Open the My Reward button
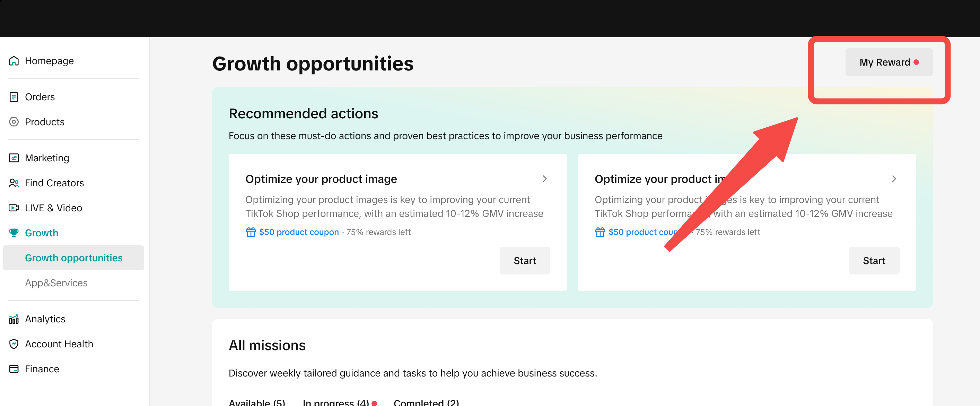Viewport: 980px width, 406px height. [888, 62]
